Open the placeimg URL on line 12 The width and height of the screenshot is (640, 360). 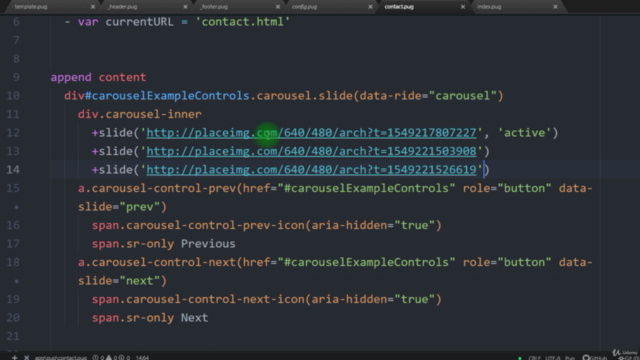coord(311,133)
